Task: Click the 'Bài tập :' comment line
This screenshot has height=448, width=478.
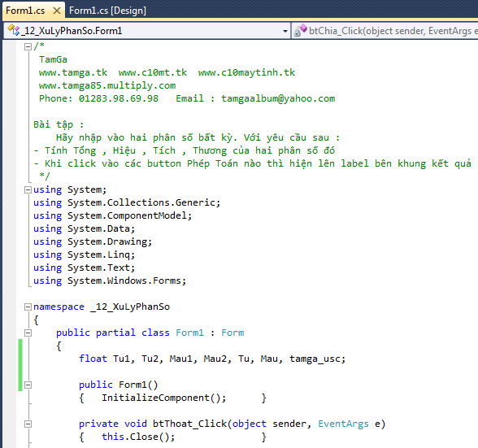Action: click(59, 124)
